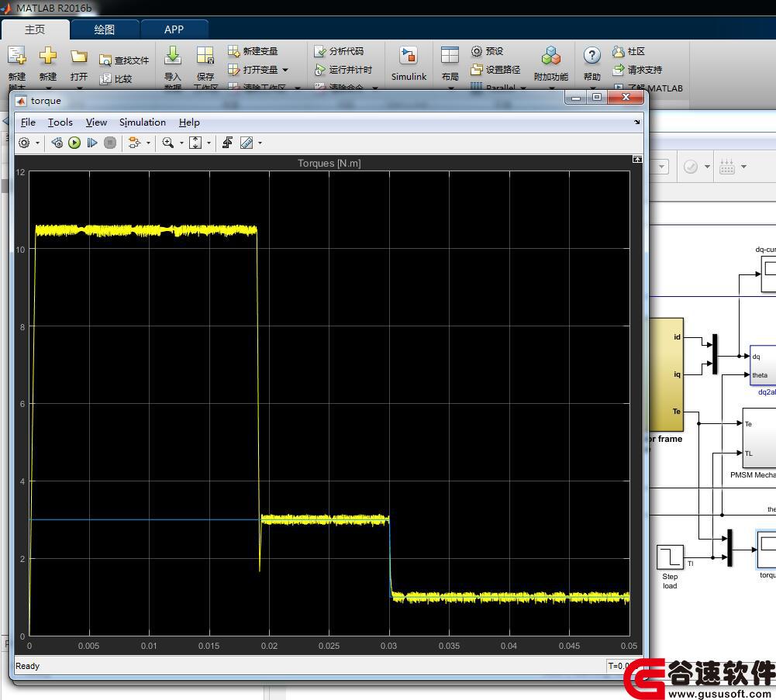The width and height of the screenshot is (776, 700).
Task: Click the build/deploy icon in Simulink toolbar
Action: (x=727, y=167)
